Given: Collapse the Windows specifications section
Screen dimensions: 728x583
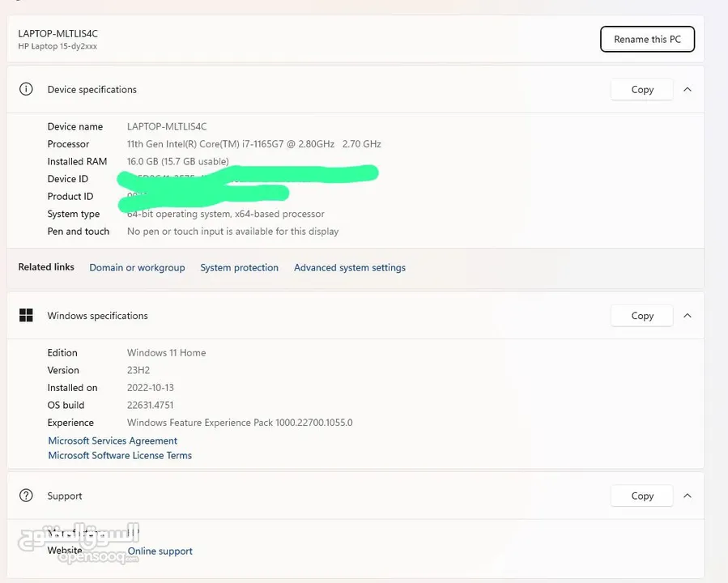Looking at the screenshot, I should [x=688, y=316].
